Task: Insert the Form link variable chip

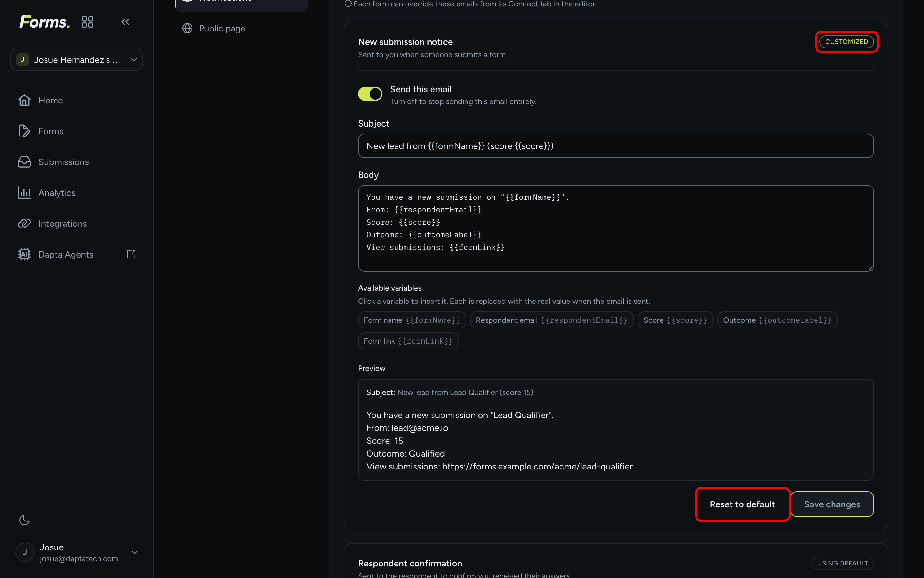Action: pos(408,341)
